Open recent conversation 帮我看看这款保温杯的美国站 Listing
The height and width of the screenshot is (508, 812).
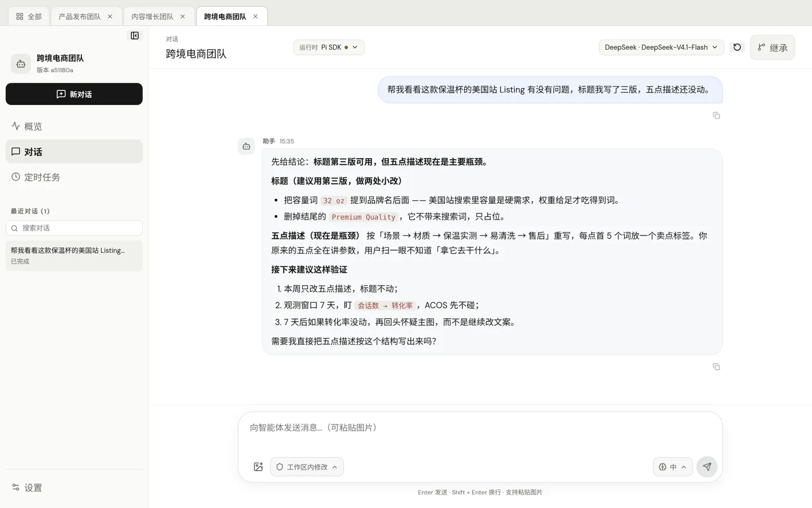[74, 256]
